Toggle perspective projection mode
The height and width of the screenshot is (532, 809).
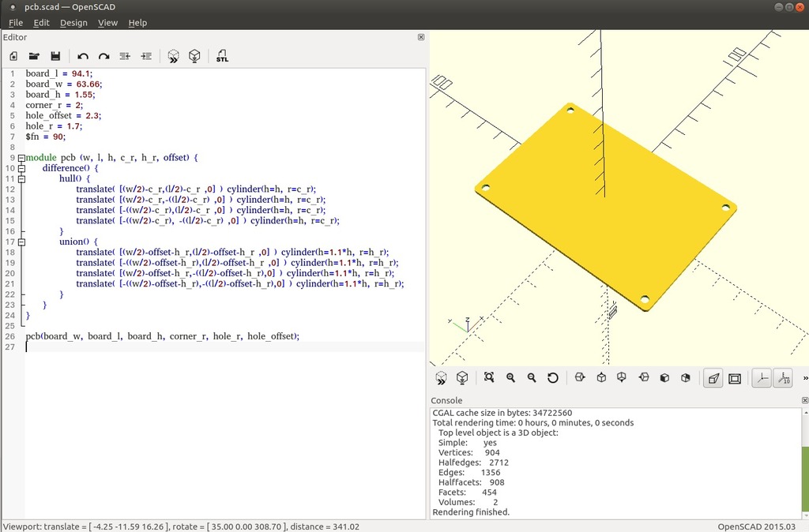pos(712,378)
